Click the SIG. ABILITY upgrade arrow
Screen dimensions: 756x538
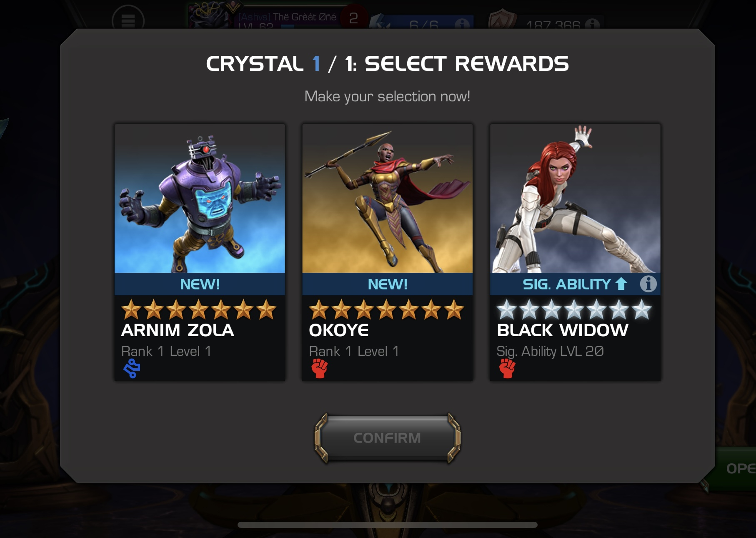click(621, 284)
